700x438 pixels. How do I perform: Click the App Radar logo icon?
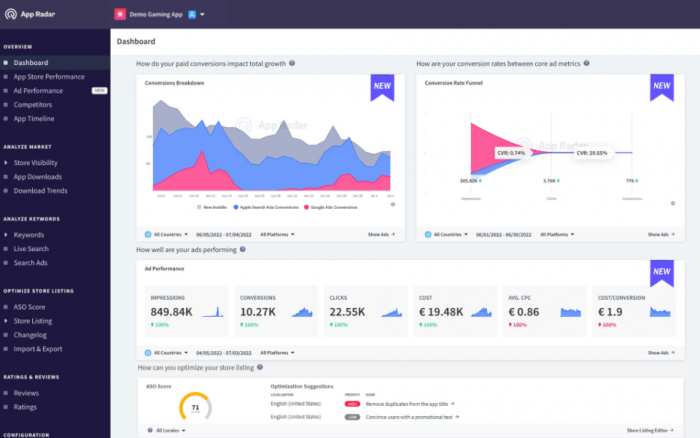point(11,14)
